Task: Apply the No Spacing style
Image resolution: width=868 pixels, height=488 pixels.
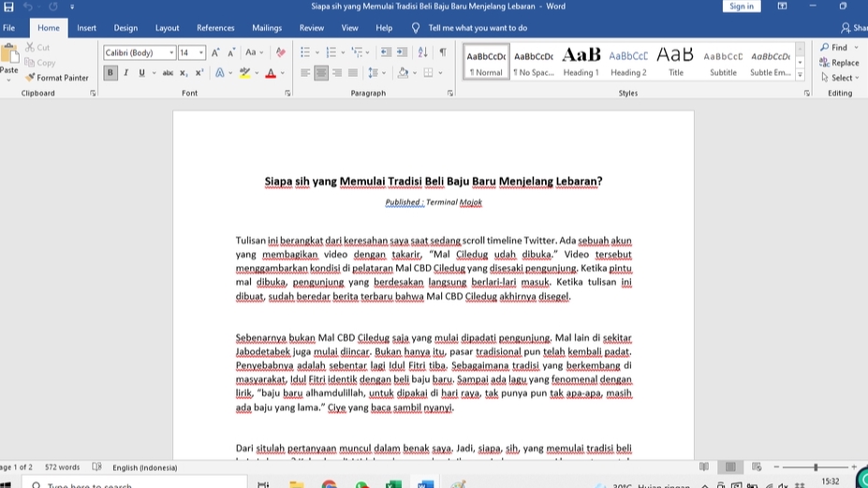Action: [x=533, y=62]
